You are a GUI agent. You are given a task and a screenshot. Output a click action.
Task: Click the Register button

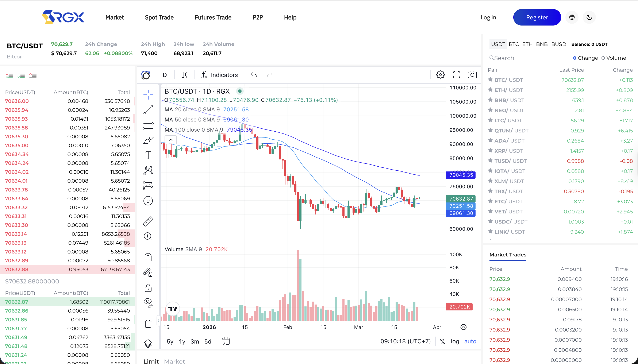coord(537,17)
